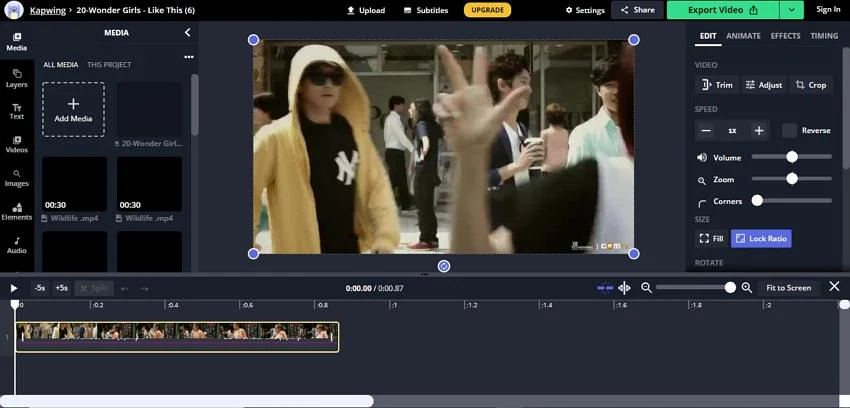Click the redo arrow in timeline toolbar
Viewport: 850px width, 408px height.
pyautogui.click(x=145, y=289)
